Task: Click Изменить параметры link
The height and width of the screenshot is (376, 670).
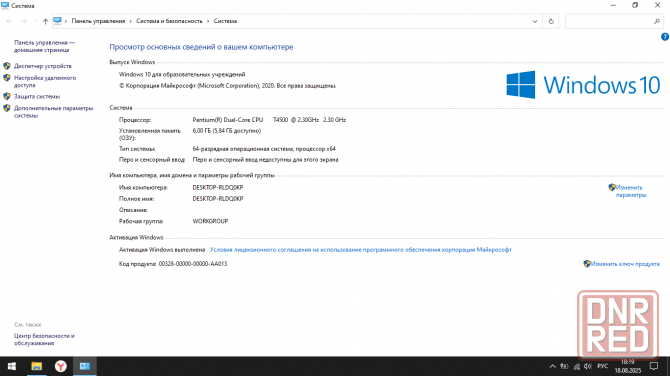Action: tap(630, 191)
